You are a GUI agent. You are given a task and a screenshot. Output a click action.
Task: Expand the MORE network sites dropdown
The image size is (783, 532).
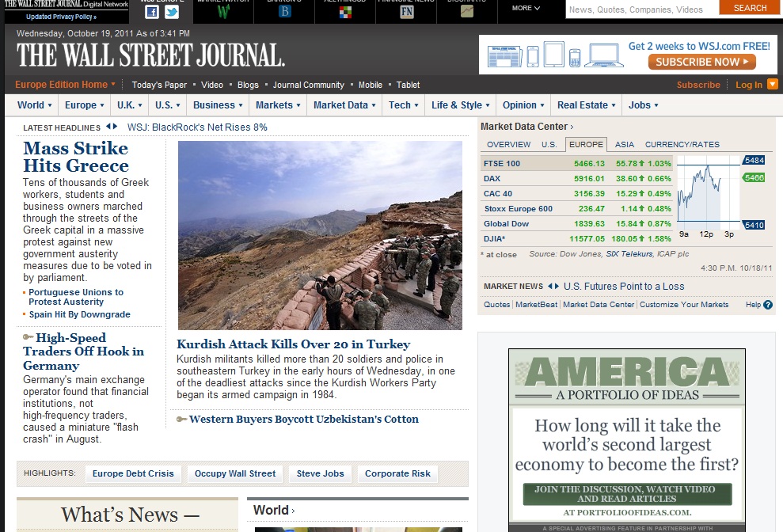tap(526, 8)
